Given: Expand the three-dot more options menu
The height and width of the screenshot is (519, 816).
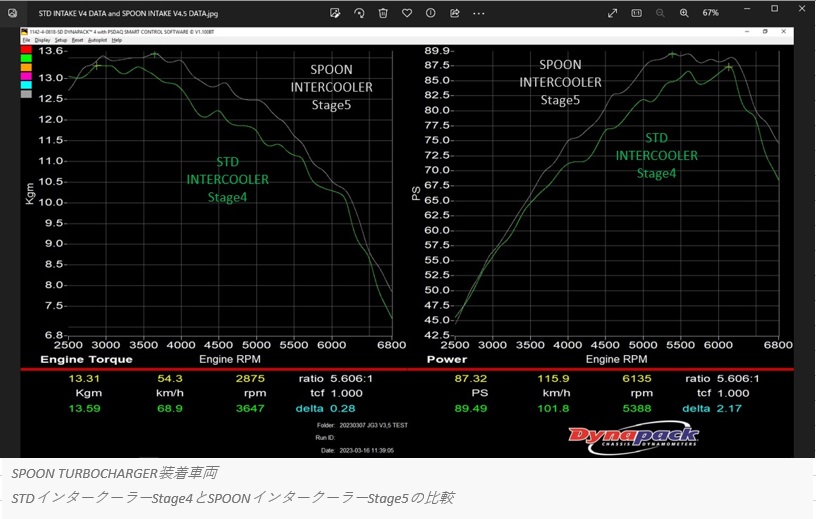Looking at the screenshot, I should click(477, 13).
